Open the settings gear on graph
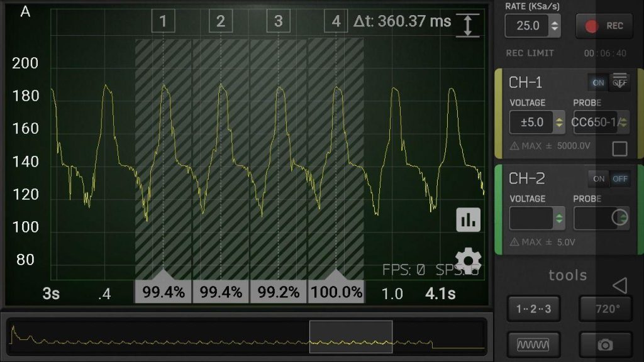This screenshot has height=362, width=644. coord(468,261)
